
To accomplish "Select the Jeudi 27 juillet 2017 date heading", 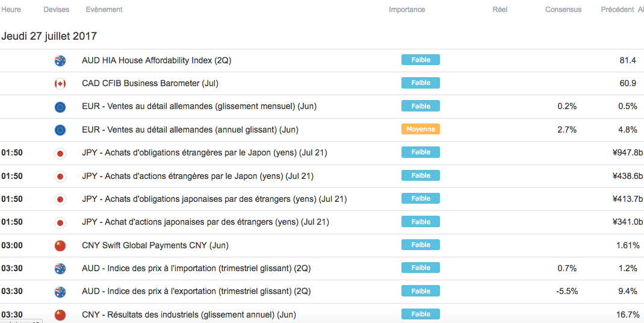I will coord(49,36).
